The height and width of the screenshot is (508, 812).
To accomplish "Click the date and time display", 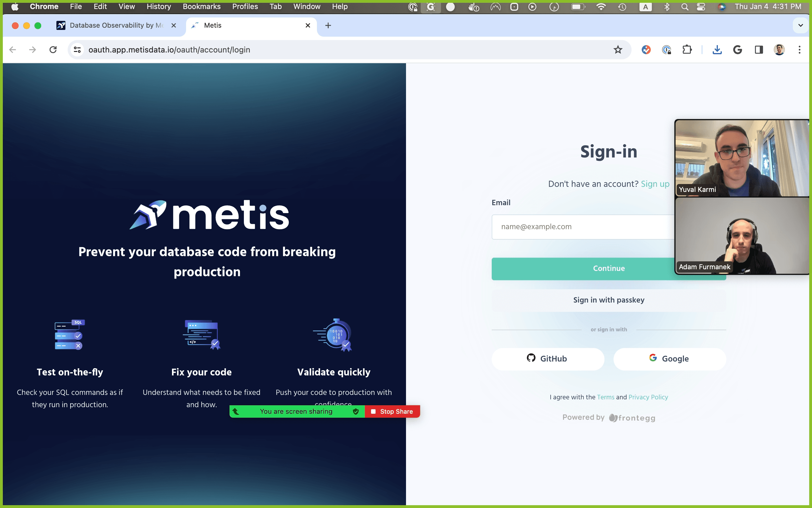I will point(768,7).
